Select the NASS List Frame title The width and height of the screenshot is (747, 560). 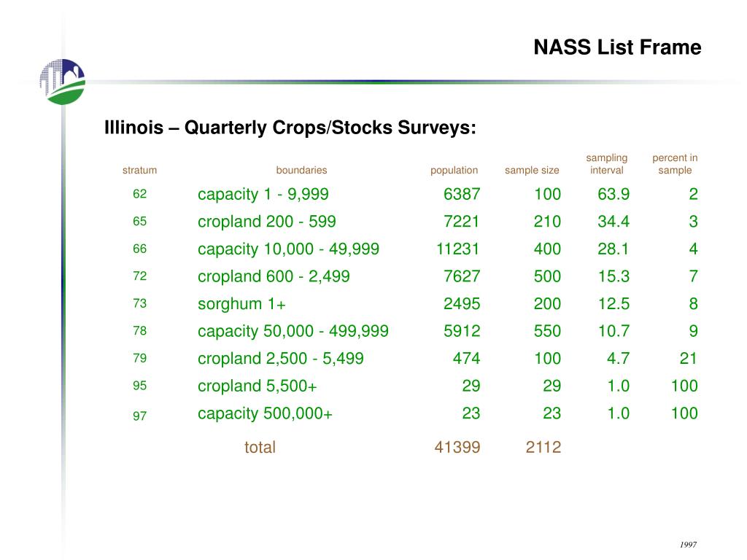tap(617, 47)
